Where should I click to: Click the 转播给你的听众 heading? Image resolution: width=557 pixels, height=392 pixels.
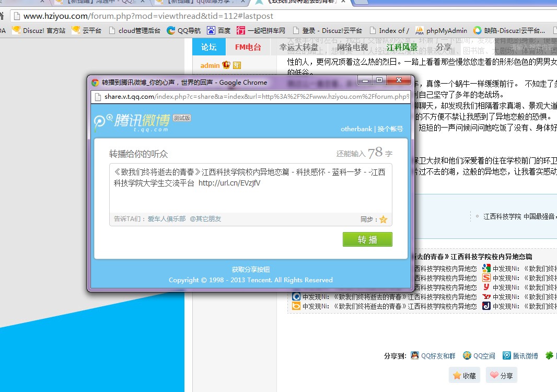click(138, 154)
